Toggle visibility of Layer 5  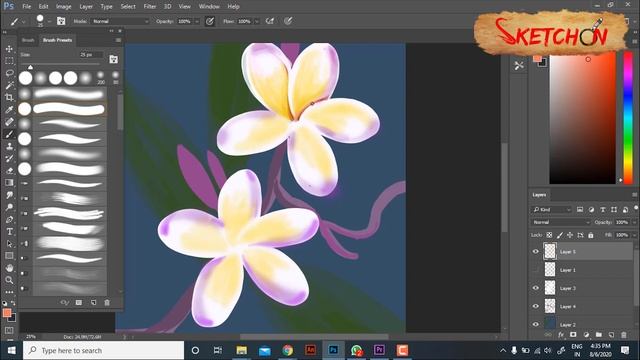coord(536,251)
